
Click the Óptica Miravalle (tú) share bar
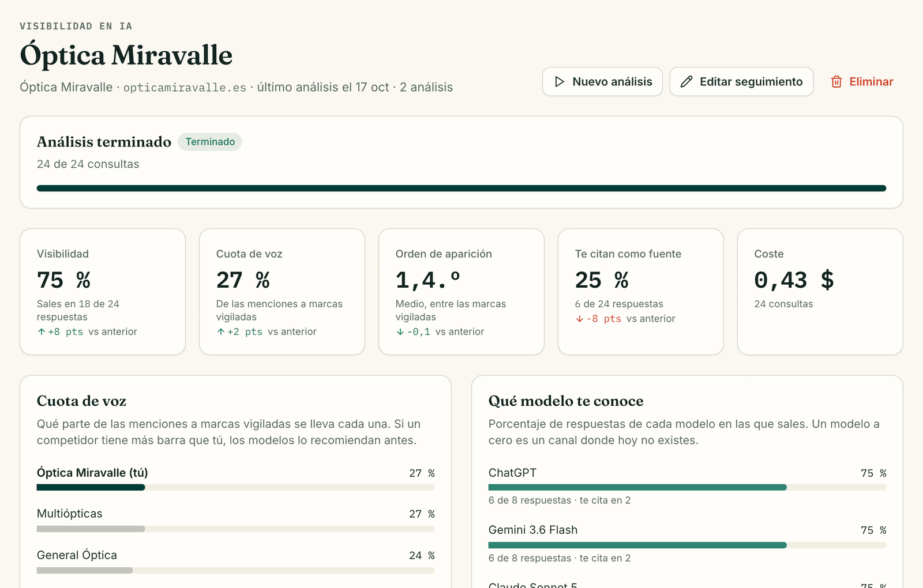(235, 488)
